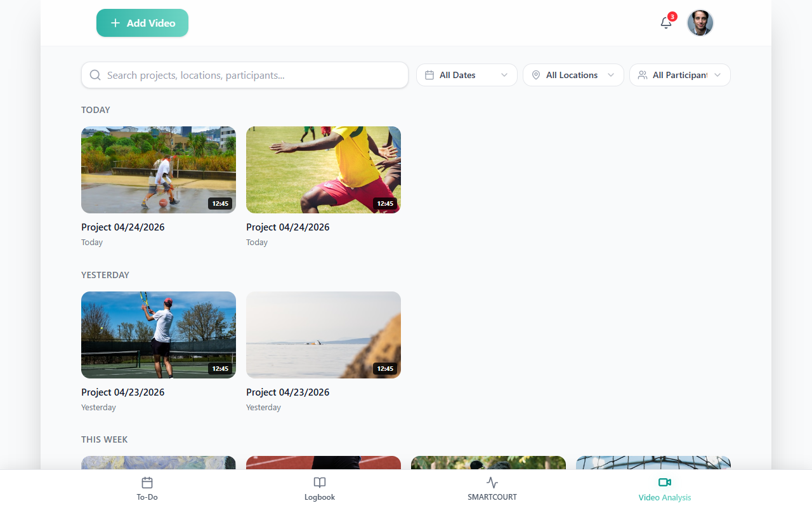Screen dimensions: 812x508
Task: Open the soccer player video thumbnail under Today
Action: coord(324,170)
